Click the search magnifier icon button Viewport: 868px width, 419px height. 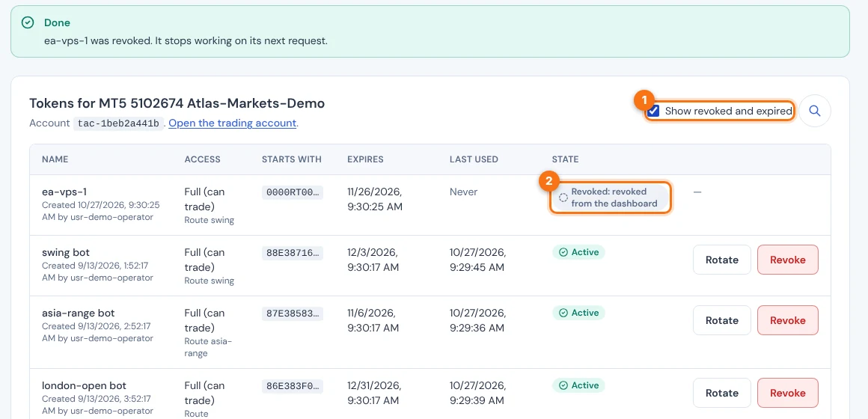(x=815, y=111)
